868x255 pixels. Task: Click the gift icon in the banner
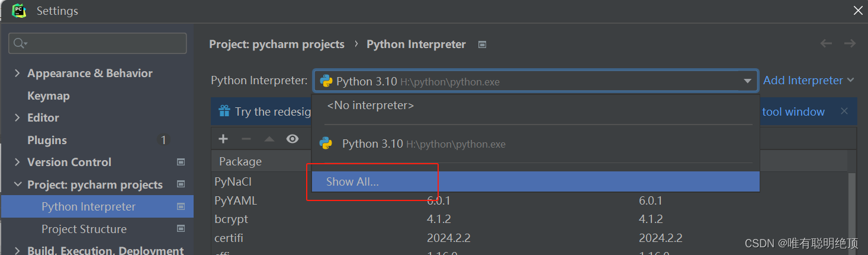224,111
